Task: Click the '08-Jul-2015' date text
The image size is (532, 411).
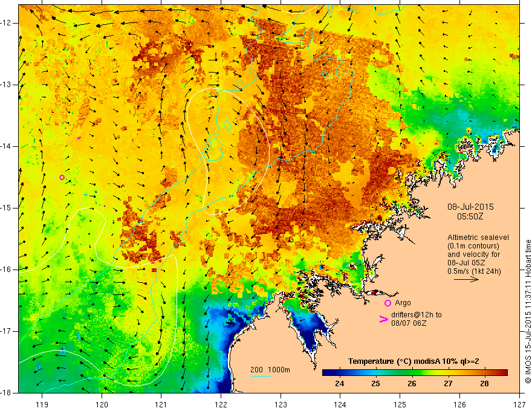Action: pos(470,207)
